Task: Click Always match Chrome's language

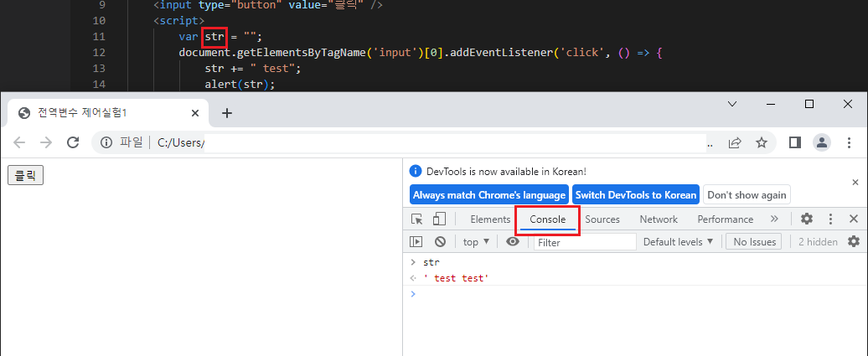Action: (x=488, y=195)
